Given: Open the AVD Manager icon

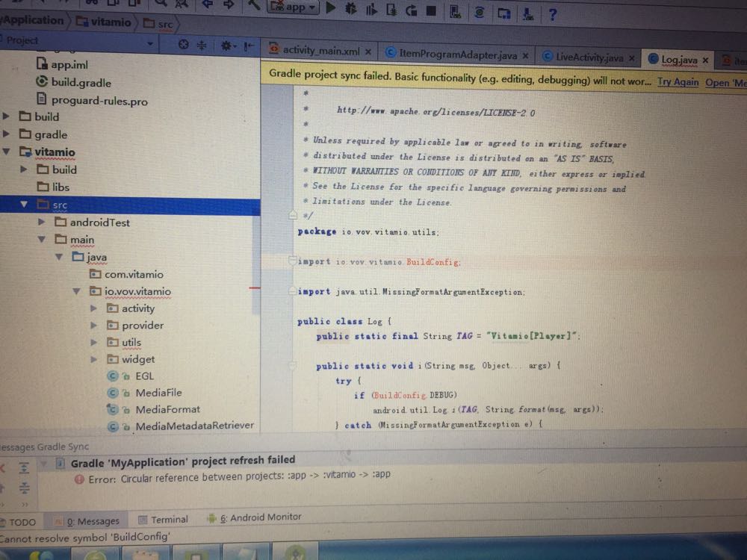Looking at the screenshot, I should pos(455,11).
